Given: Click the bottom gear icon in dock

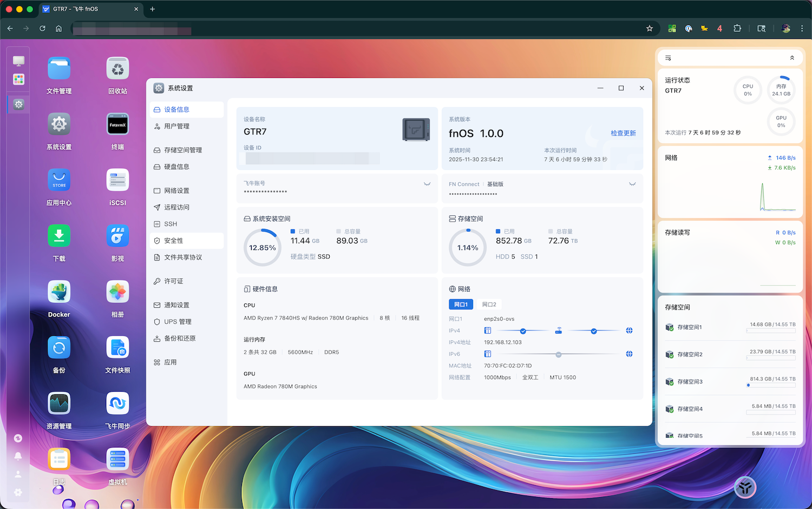Looking at the screenshot, I should click(x=18, y=492).
